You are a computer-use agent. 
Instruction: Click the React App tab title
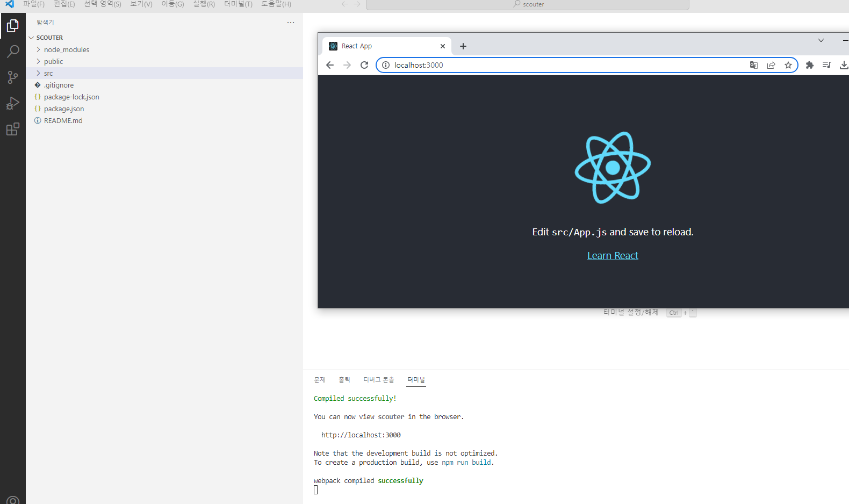pyautogui.click(x=357, y=46)
